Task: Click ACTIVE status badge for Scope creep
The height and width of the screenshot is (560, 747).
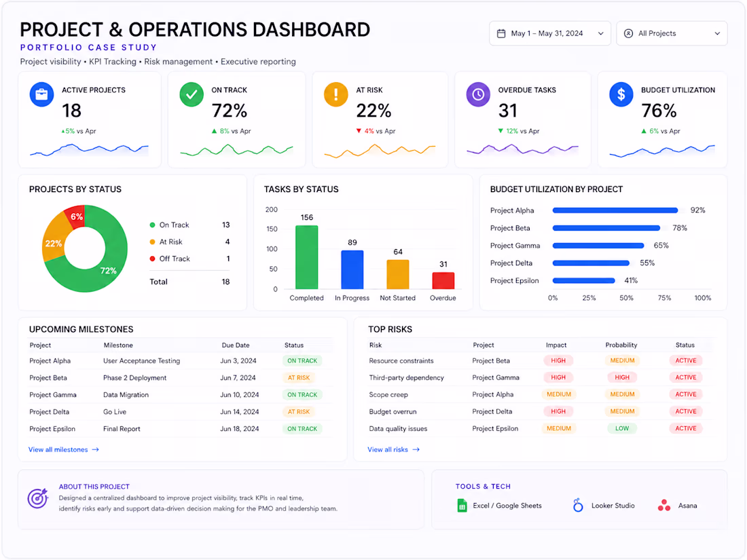Action: (x=686, y=394)
